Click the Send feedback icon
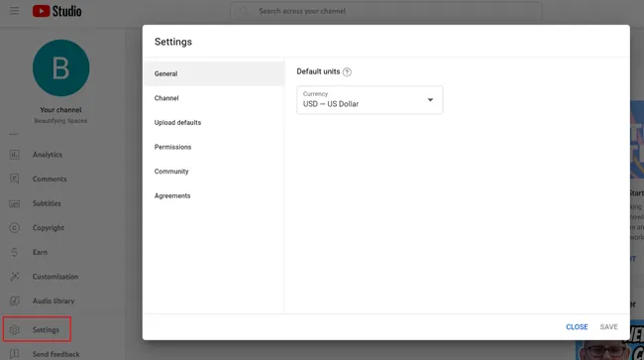Screen dimensions: 644x360 15,354
